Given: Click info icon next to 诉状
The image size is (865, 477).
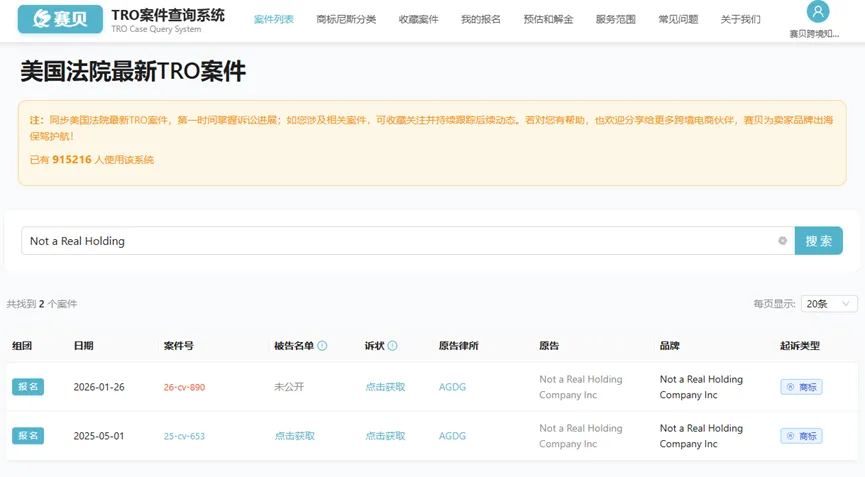Looking at the screenshot, I should [392, 346].
